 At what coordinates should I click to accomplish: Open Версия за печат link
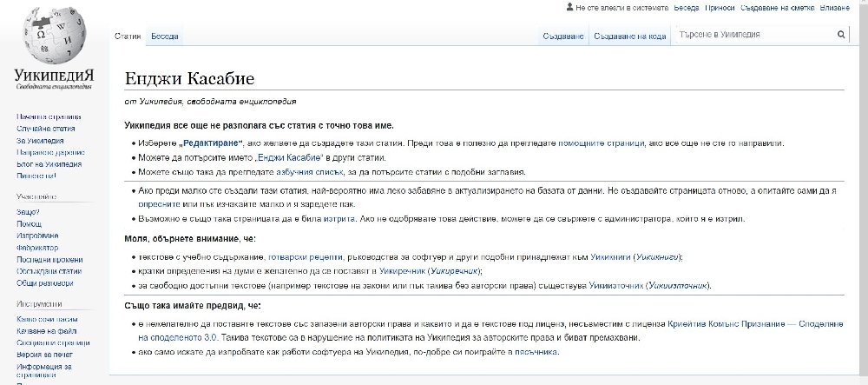click(x=45, y=355)
